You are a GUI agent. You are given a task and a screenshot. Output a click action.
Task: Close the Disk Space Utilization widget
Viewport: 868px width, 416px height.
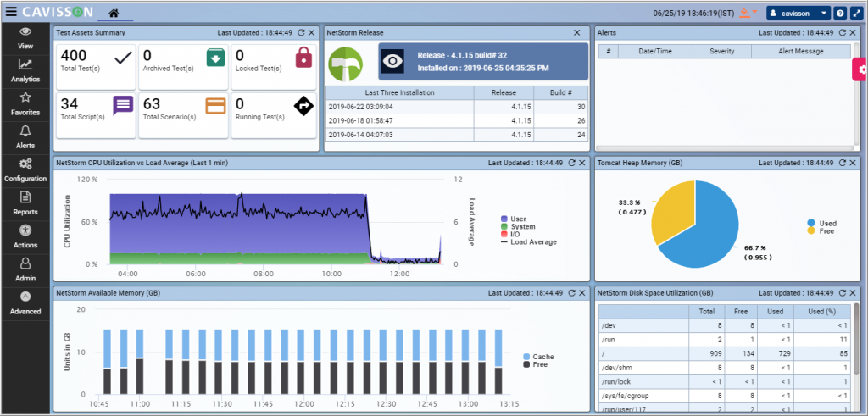click(x=853, y=292)
